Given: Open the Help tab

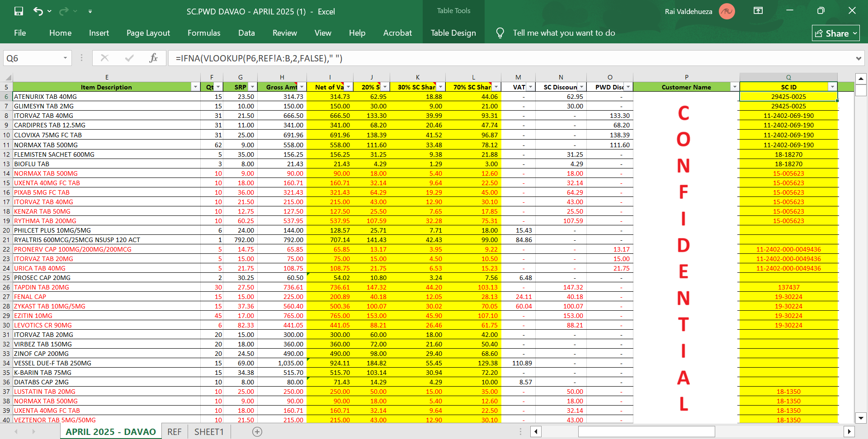Looking at the screenshot, I should [x=357, y=33].
